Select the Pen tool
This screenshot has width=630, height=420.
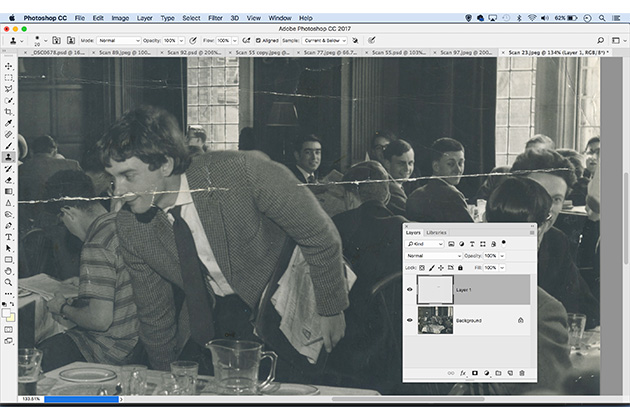click(8, 225)
